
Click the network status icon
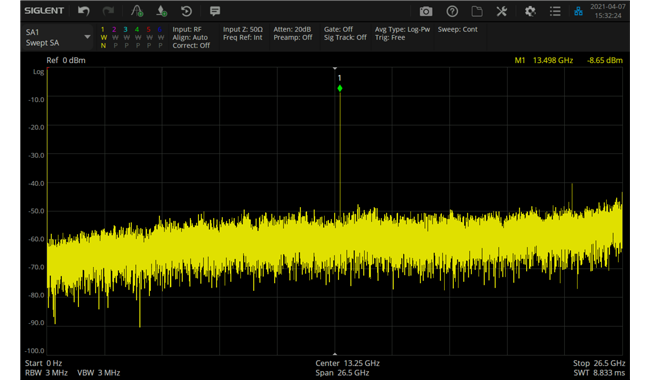pyautogui.click(x=578, y=12)
